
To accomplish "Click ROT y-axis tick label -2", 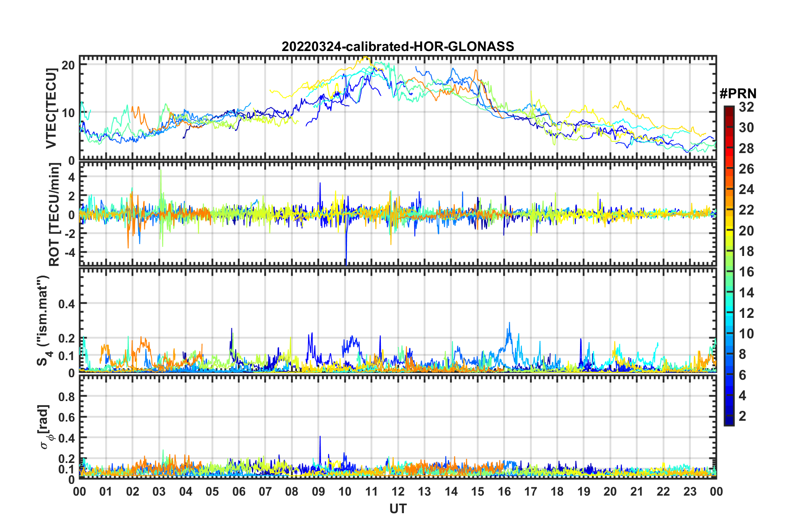I will (69, 234).
